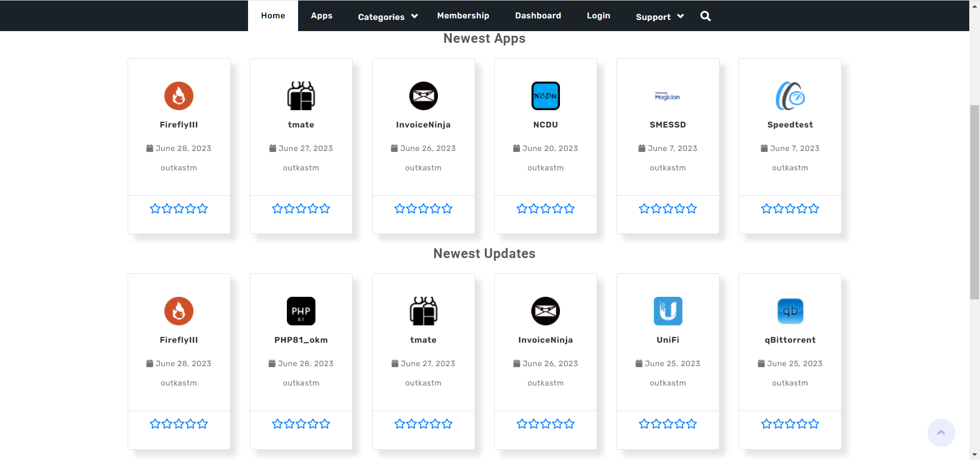The width and height of the screenshot is (980, 460).
Task: Click the Newest Updates heading
Action: click(484, 253)
